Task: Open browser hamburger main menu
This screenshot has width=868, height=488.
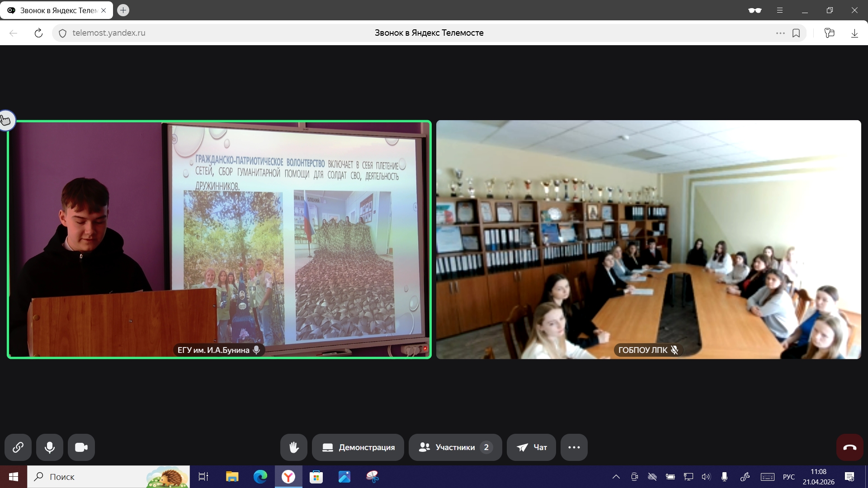Action: [x=780, y=10]
